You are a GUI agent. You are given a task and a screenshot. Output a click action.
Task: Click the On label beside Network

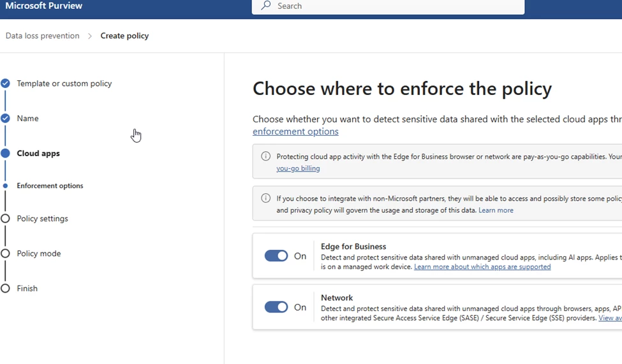[x=300, y=307]
